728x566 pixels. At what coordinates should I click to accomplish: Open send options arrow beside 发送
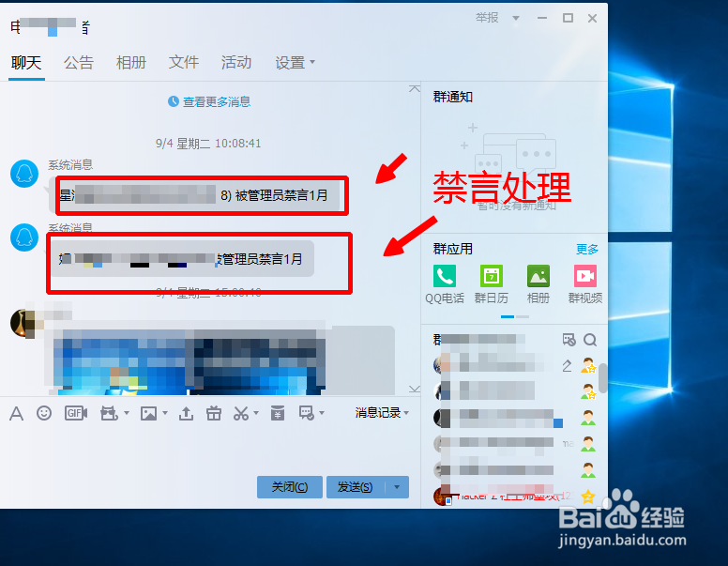(x=397, y=487)
